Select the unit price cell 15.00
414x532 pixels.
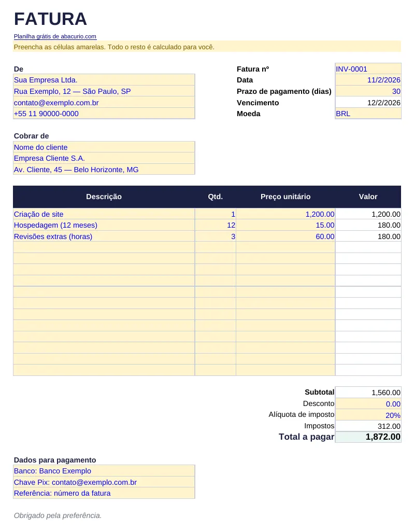[x=285, y=225]
